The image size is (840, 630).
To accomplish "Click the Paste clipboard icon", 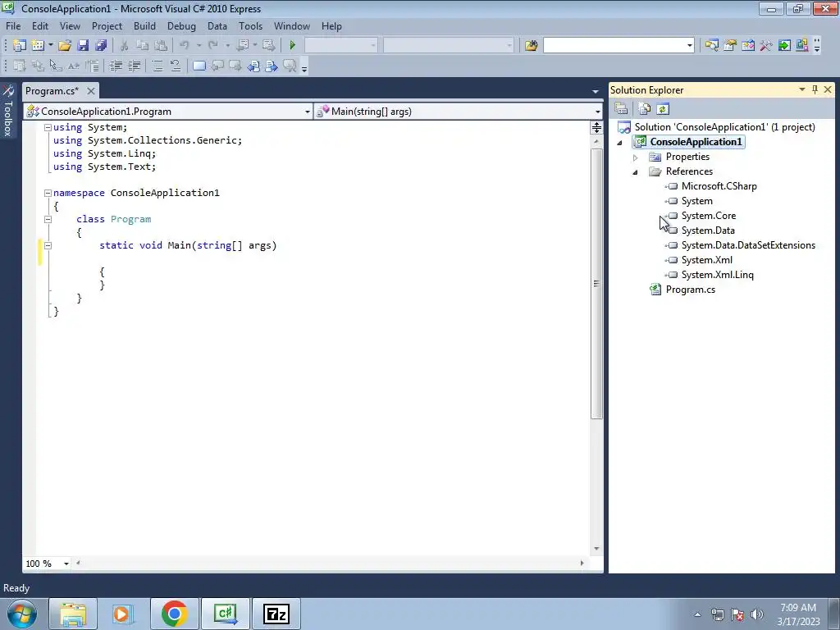I will (160, 46).
